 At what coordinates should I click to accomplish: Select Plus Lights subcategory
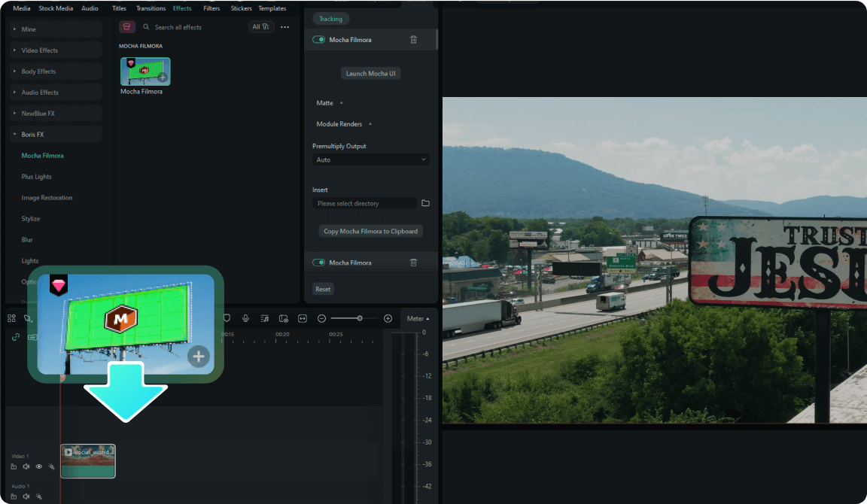(x=36, y=176)
